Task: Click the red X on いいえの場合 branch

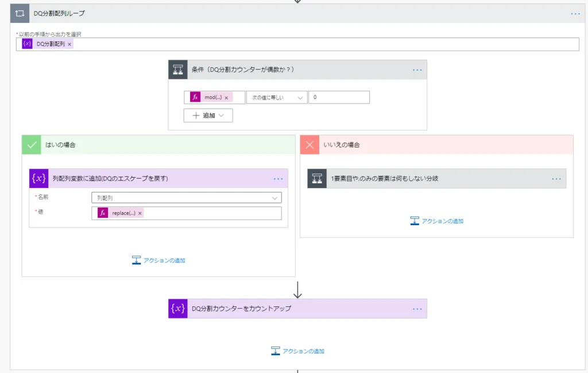Action: pos(310,145)
